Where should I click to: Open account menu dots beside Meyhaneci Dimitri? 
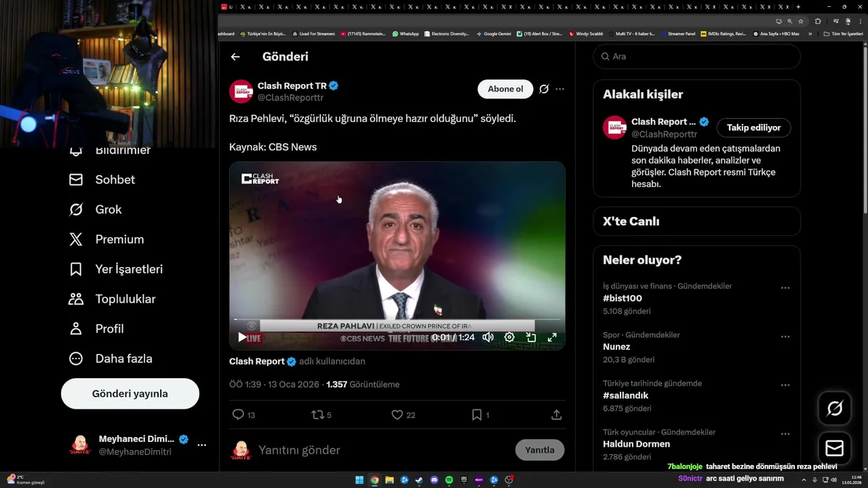click(201, 445)
